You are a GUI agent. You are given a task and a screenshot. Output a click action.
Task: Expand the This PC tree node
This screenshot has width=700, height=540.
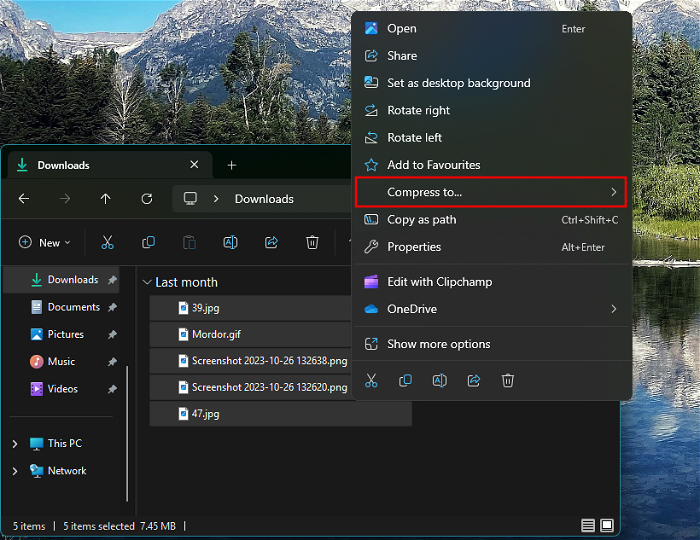coord(15,443)
